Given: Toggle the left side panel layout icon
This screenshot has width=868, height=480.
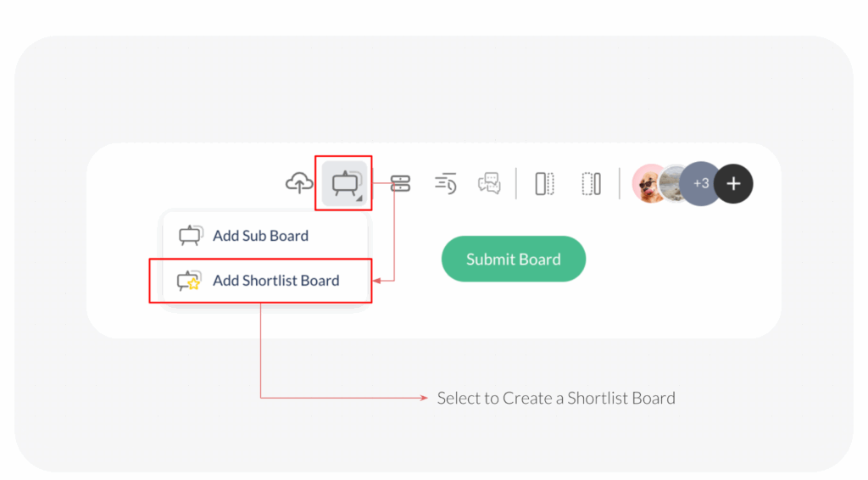Looking at the screenshot, I should click(x=544, y=183).
